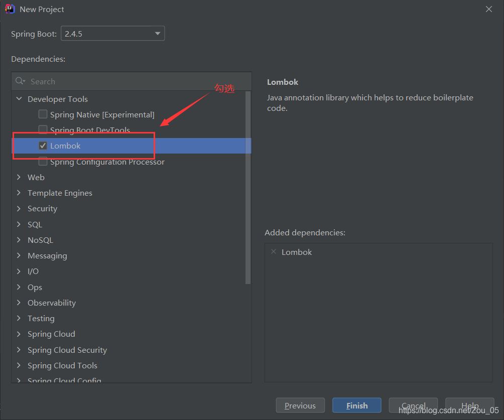Viewport: 504px width, 420px height.
Task: Expand the Messaging category arrow
Action: [19, 255]
